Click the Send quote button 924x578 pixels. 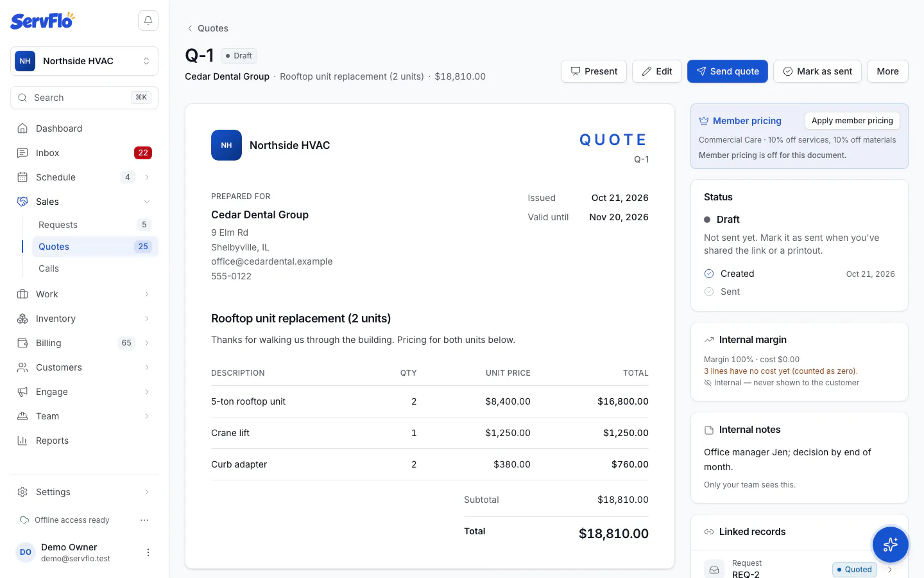point(728,71)
